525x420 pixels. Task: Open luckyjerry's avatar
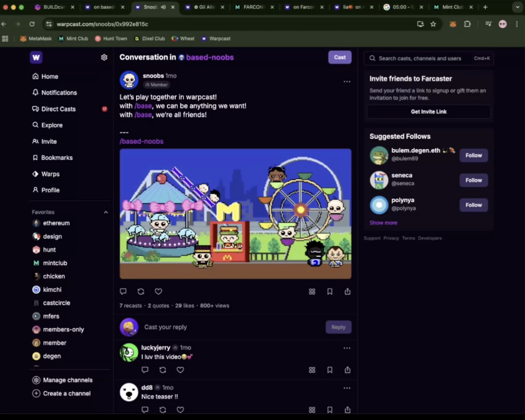click(129, 352)
